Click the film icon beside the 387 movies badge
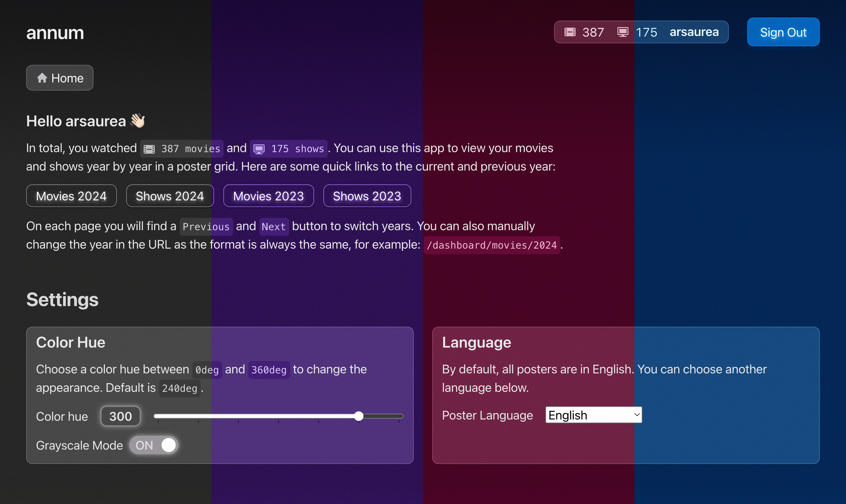This screenshot has height=504, width=846. 149,148
